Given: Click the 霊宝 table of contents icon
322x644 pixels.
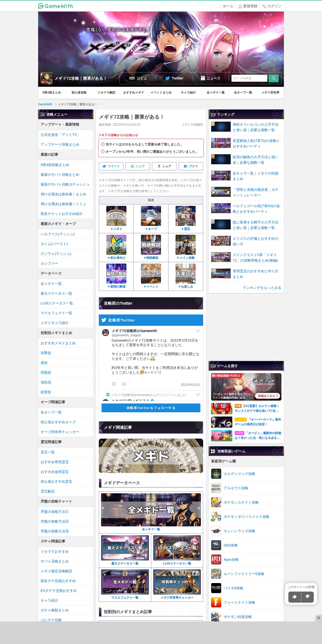Looking at the screenshot, I should pyautogui.click(x=186, y=216).
